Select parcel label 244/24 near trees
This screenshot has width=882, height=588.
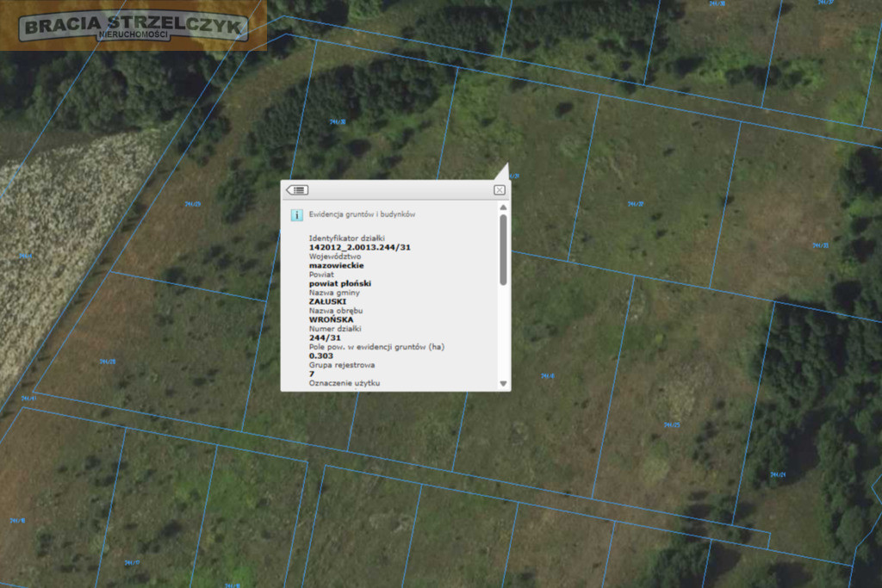click(x=778, y=475)
